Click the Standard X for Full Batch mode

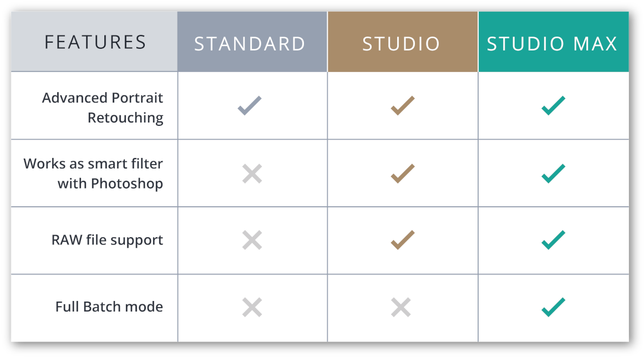tap(252, 307)
